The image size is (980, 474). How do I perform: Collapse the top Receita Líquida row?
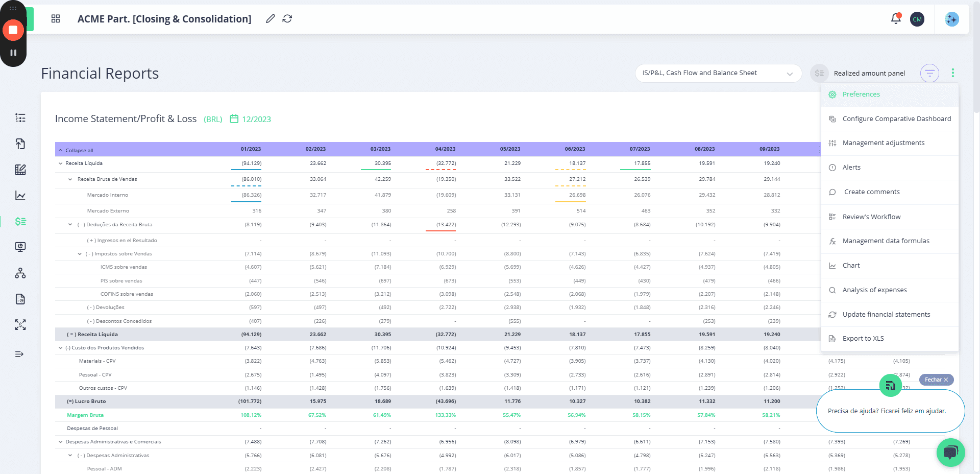[x=61, y=163]
